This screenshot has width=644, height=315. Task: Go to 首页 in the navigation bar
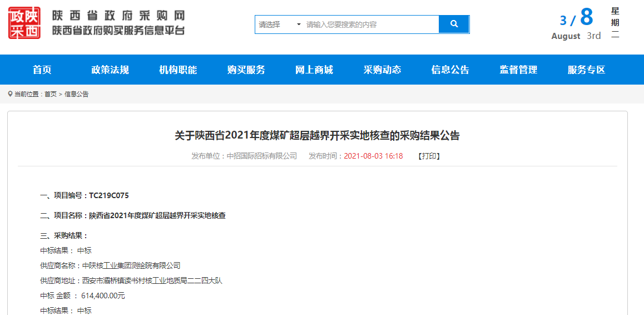(x=42, y=70)
